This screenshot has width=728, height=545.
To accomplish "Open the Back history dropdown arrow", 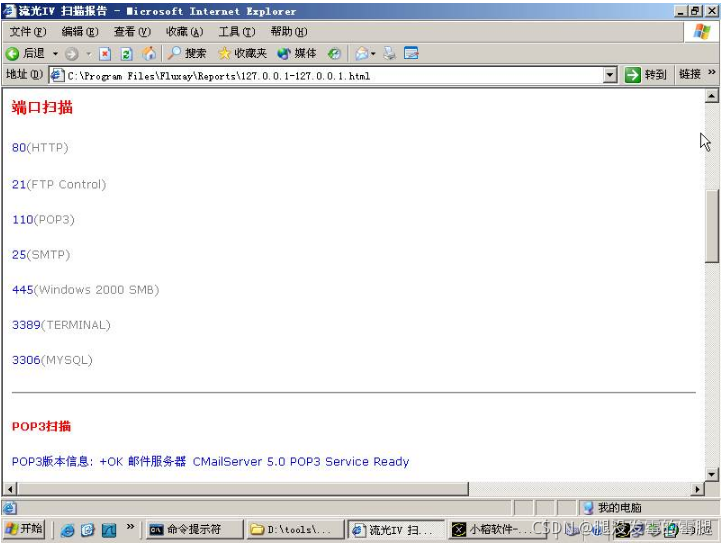I will (55, 54).
